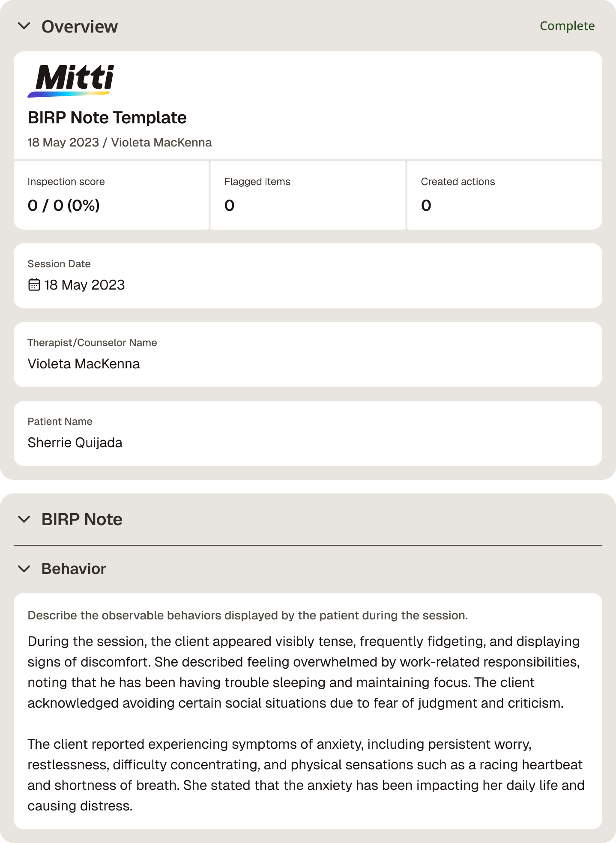Click the Patient Name field Sherrie Quijada
Screen dimensions: 616x843
pyautogui.click(x=308, y=433)
